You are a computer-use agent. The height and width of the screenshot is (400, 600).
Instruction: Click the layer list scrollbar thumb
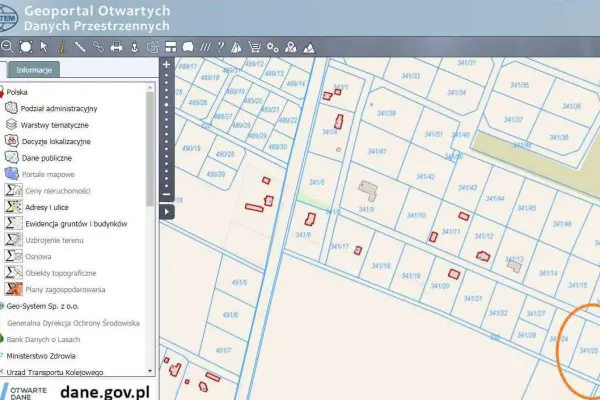click(150, 148)
